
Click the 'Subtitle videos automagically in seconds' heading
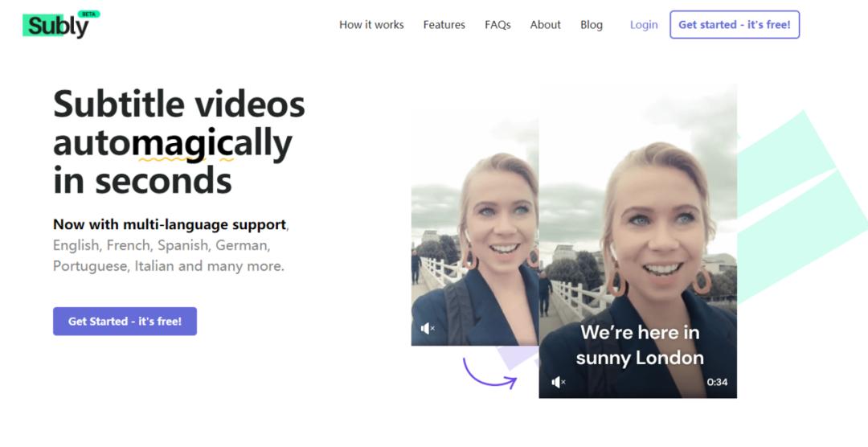coord(178,141)
